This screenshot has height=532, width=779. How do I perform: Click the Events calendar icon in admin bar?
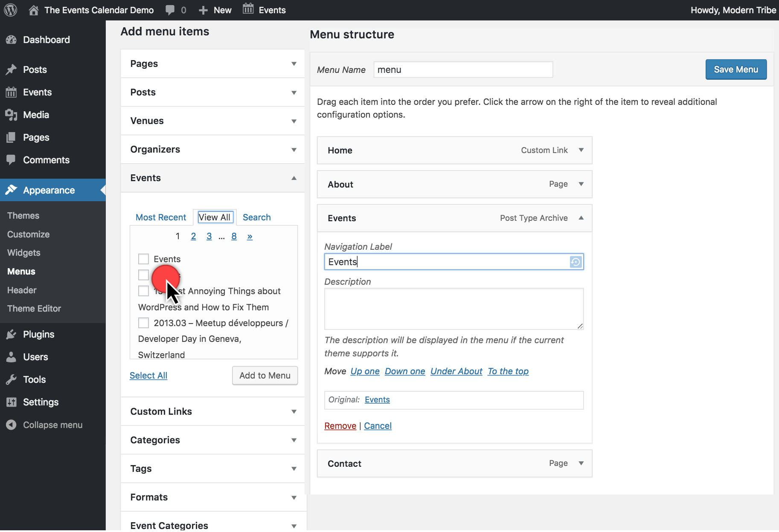point(248,9)
